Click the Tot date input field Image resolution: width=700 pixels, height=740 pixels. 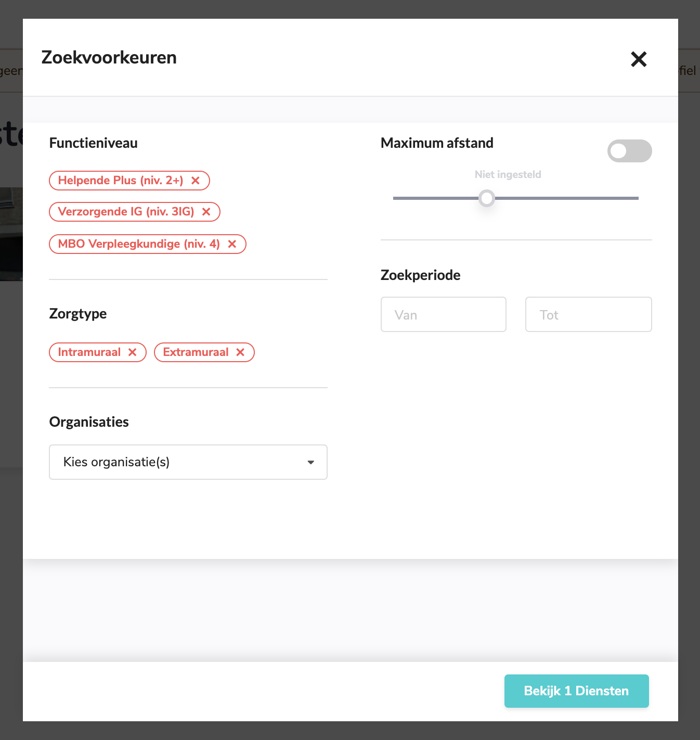click(588, 314)
